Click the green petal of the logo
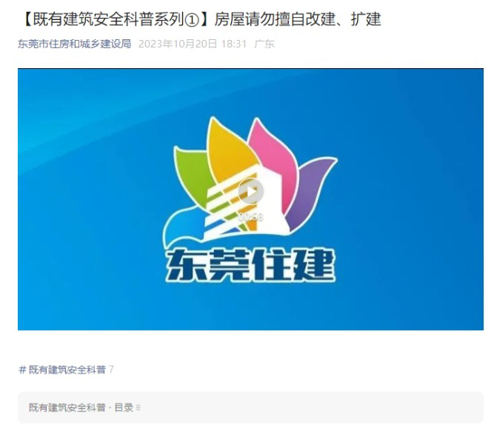The height and width of the screenshot is (448, 497). point(191,171)
